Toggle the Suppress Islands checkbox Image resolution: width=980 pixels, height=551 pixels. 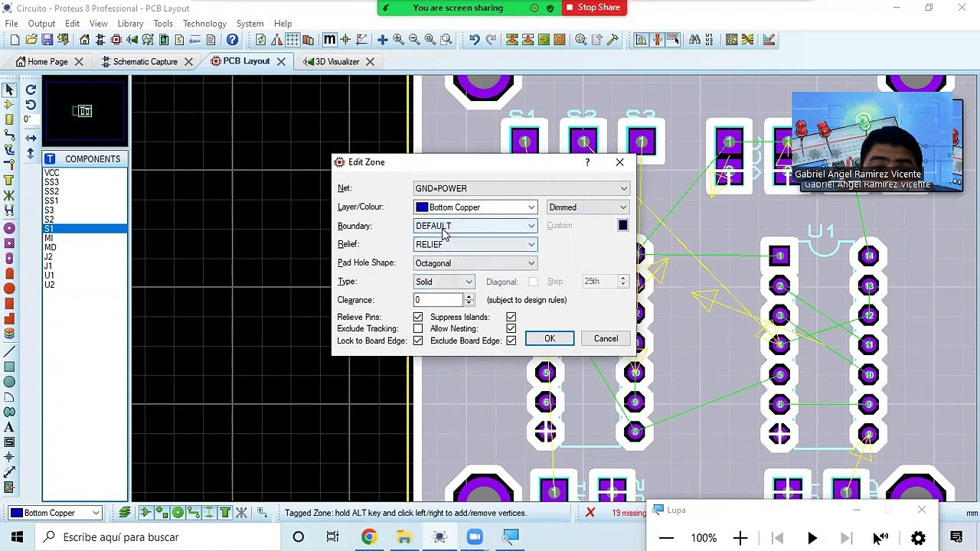coord(511,317)
